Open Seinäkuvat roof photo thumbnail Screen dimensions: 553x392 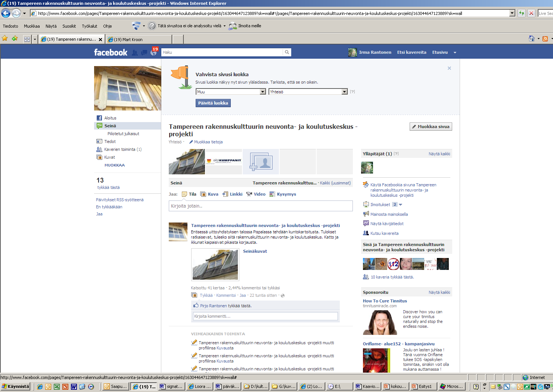click(x=215, y=265)
